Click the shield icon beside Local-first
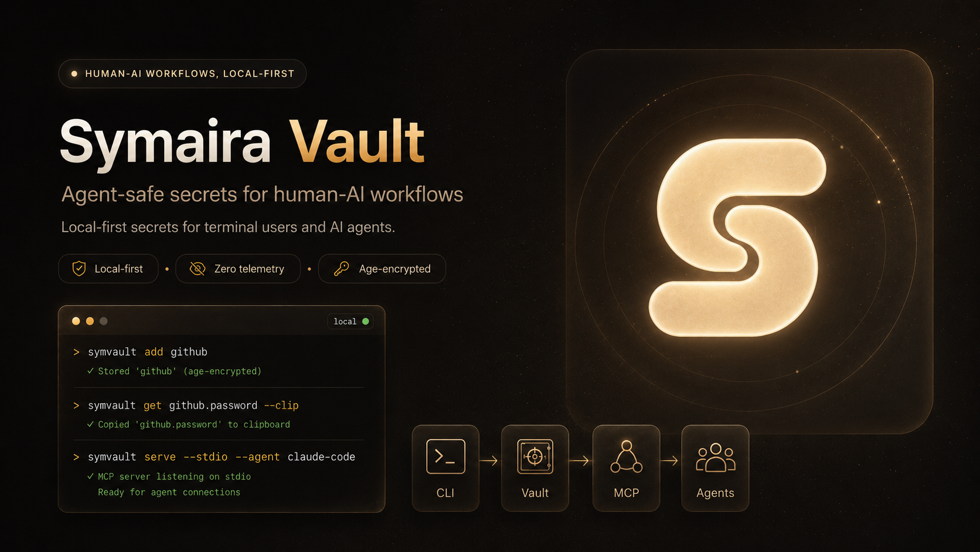Image resolution: width=980 pixels, height=552 pixels. point(79,269)
